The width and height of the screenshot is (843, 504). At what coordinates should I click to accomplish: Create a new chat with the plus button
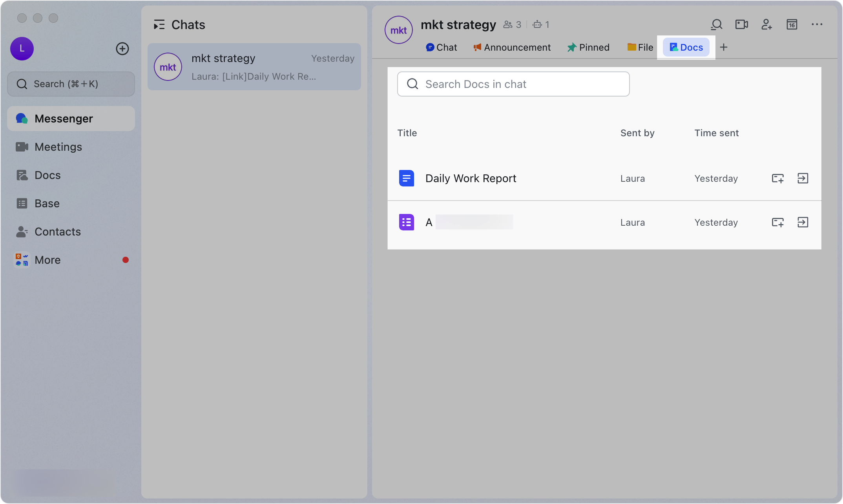tap(122, 49)
